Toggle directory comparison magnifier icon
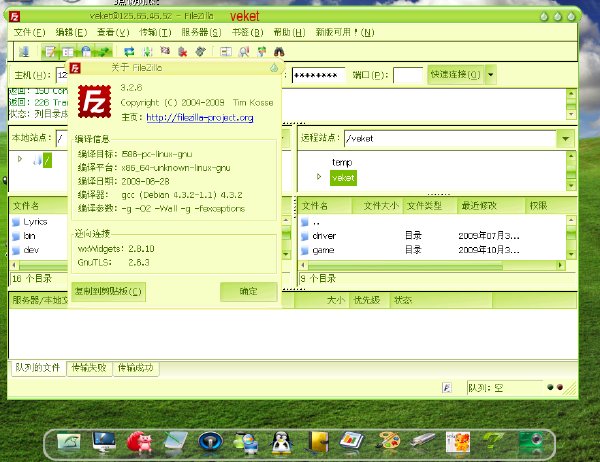This screenshot has width=600, height=462. 244,52
